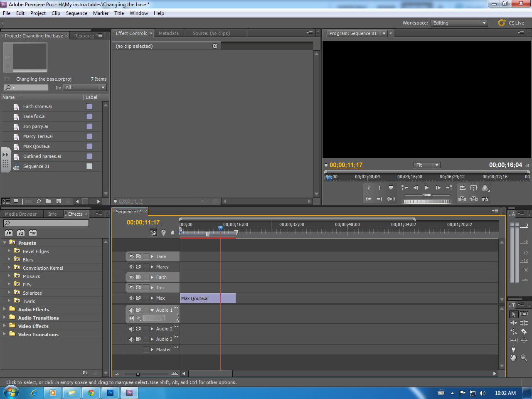
Task: Select the Rolling Edit tool
Action: point(524,323)
